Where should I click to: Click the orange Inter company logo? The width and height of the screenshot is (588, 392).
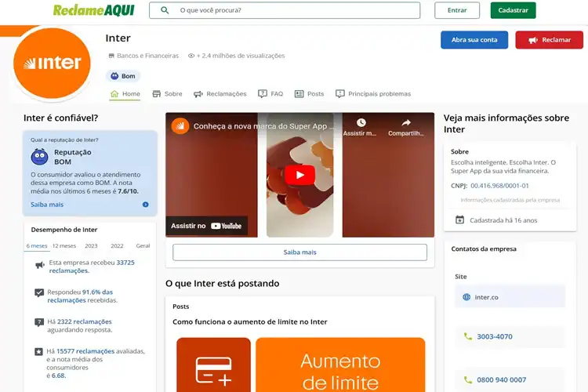pyautogui.click(x=52, y=63)
